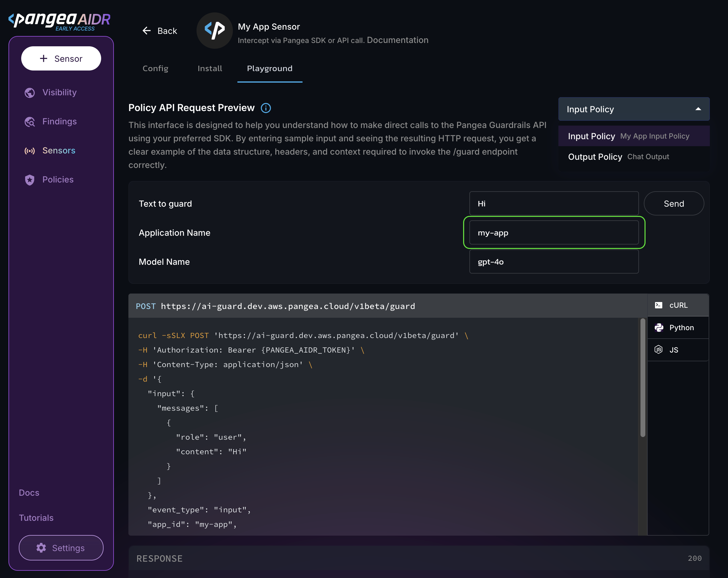Click the cURL terminal icon

pyautogui.click(x=658, y=305)
